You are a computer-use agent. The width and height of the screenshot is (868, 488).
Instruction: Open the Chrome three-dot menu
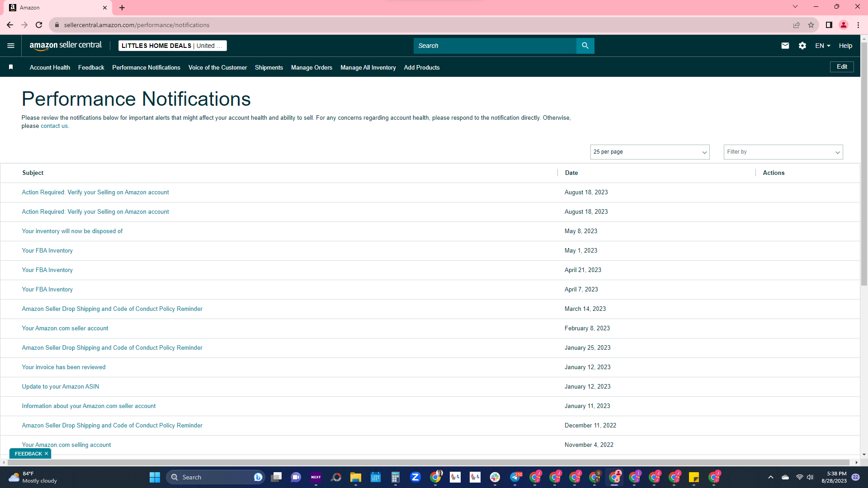[x=858, y=25]
